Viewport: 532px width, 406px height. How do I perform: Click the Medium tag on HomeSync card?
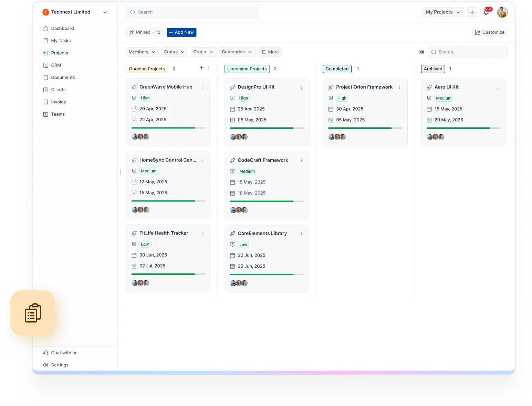point(149,171)
